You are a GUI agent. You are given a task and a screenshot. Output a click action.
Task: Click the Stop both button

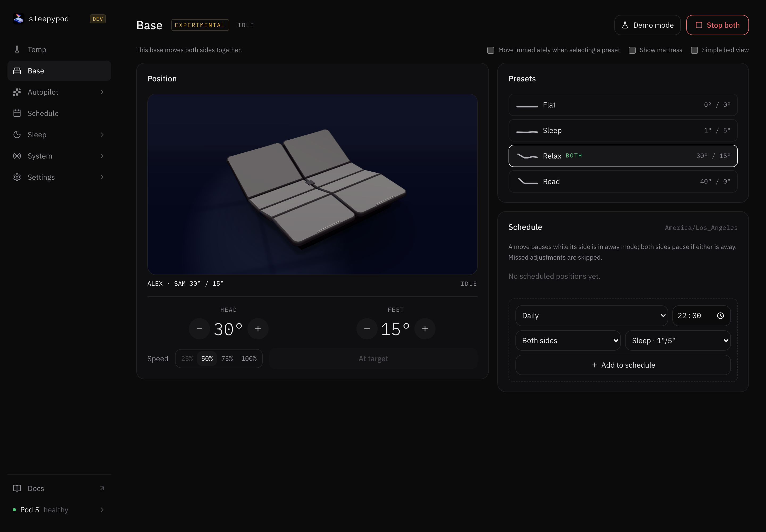pyautogui.click(x=717, y=25)
